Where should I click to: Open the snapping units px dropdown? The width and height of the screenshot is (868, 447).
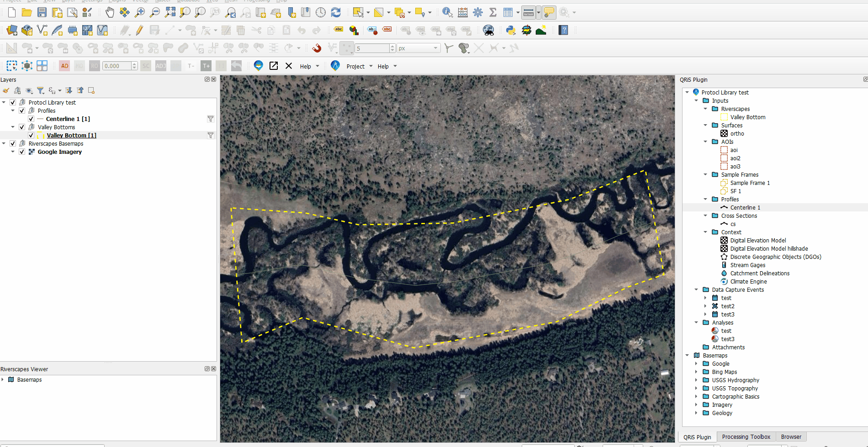pos(418,48)
